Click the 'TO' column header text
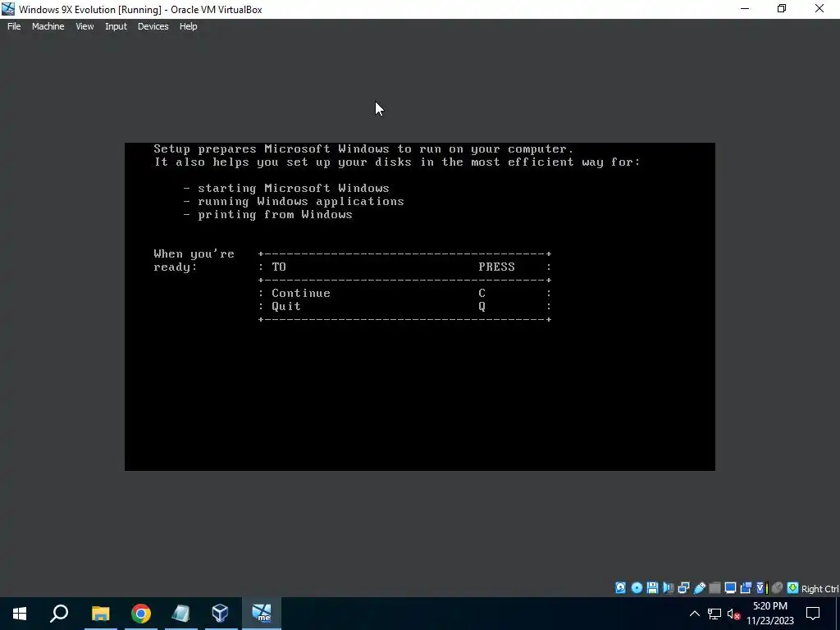 click(x=279, y=267)
